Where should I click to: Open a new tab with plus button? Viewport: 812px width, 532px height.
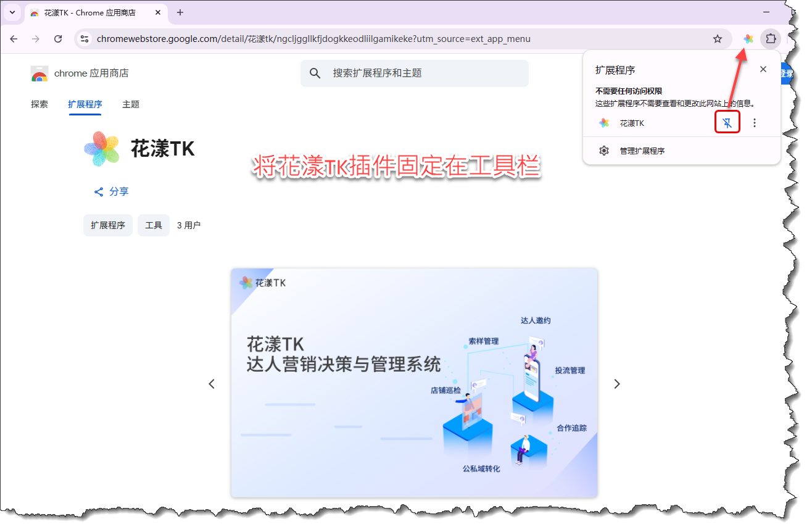180,12
